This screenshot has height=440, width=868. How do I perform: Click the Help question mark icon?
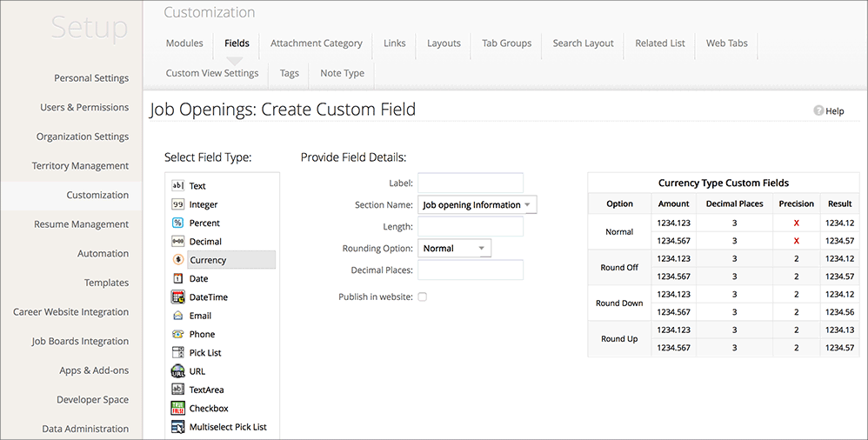point(818,111)
